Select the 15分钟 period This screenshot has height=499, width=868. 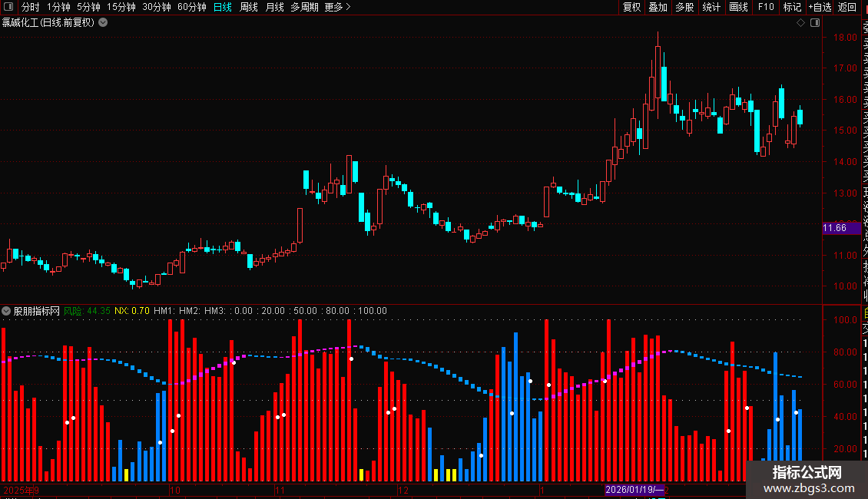pos(121,7)
